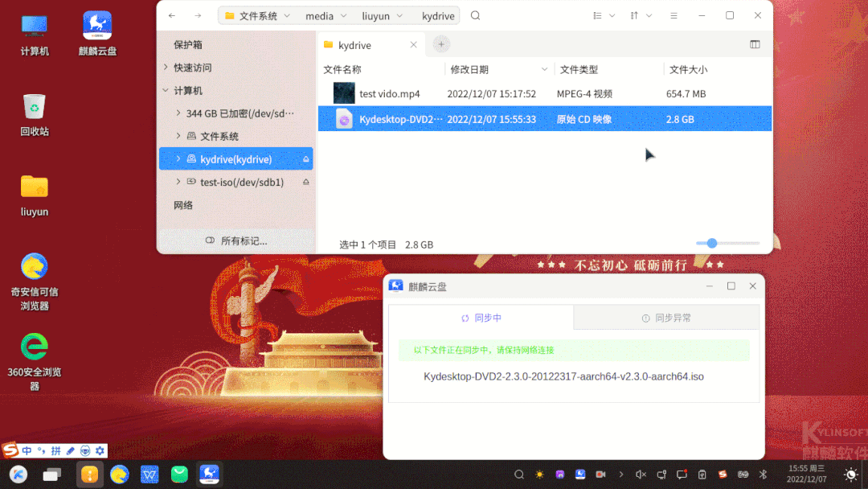Close the kydrive tab

414,45
